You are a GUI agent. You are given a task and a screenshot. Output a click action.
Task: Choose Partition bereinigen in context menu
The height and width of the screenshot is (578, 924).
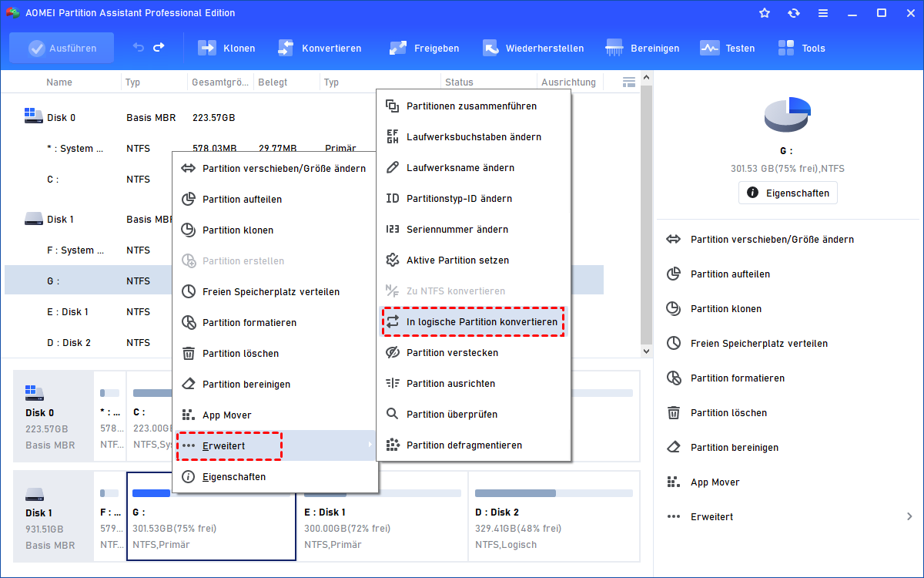[x=275, y=384]
